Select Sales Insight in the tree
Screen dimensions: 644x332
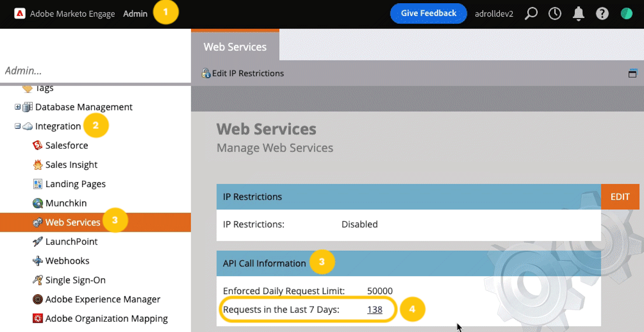[71, 165]
